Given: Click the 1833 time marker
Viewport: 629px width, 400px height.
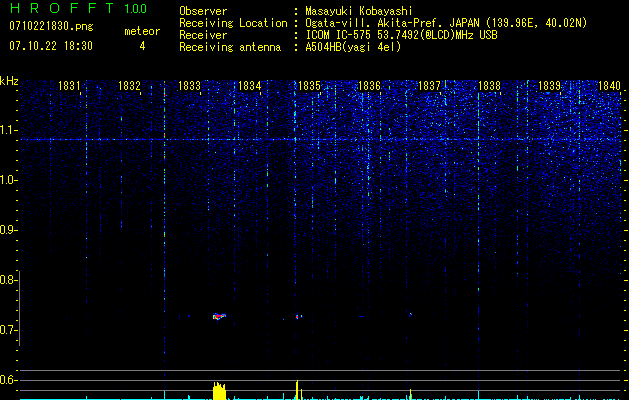Looking at the screenshot, I should 189,86.
